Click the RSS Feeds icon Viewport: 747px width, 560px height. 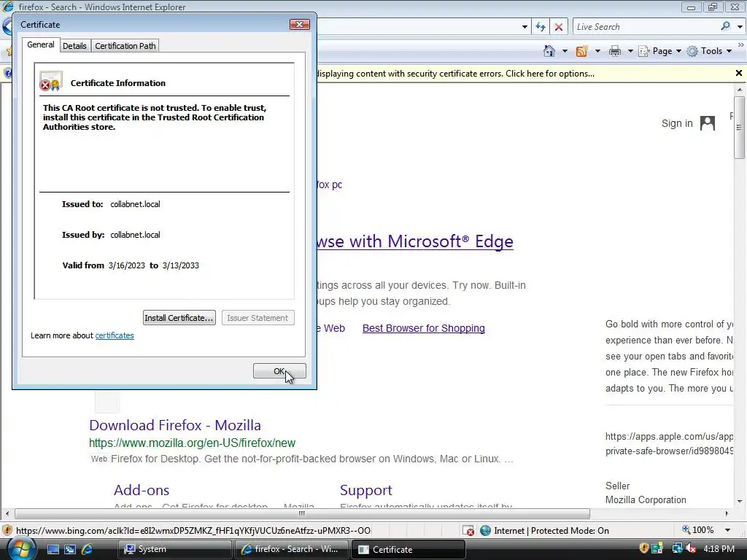point(581,51)
